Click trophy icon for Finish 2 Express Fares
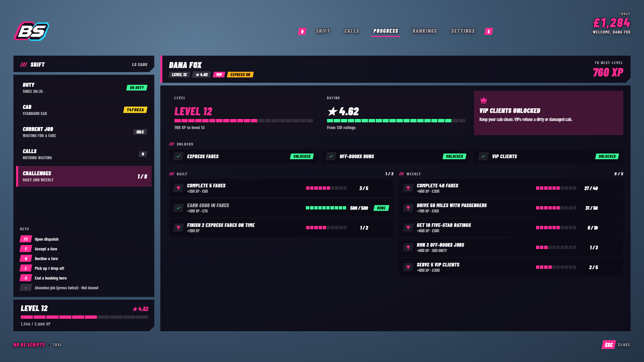This screenshot has height=362, width=644. click(x=178, y=228)
